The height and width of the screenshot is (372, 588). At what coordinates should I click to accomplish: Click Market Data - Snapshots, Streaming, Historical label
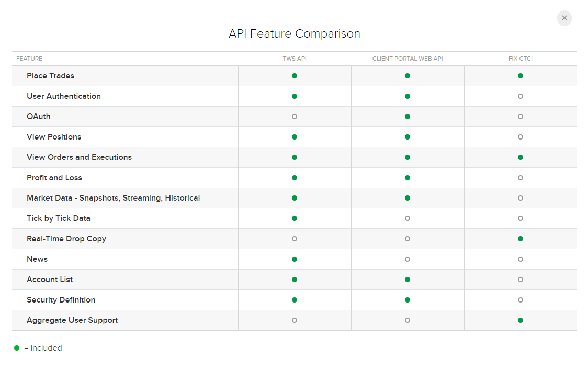113,198
